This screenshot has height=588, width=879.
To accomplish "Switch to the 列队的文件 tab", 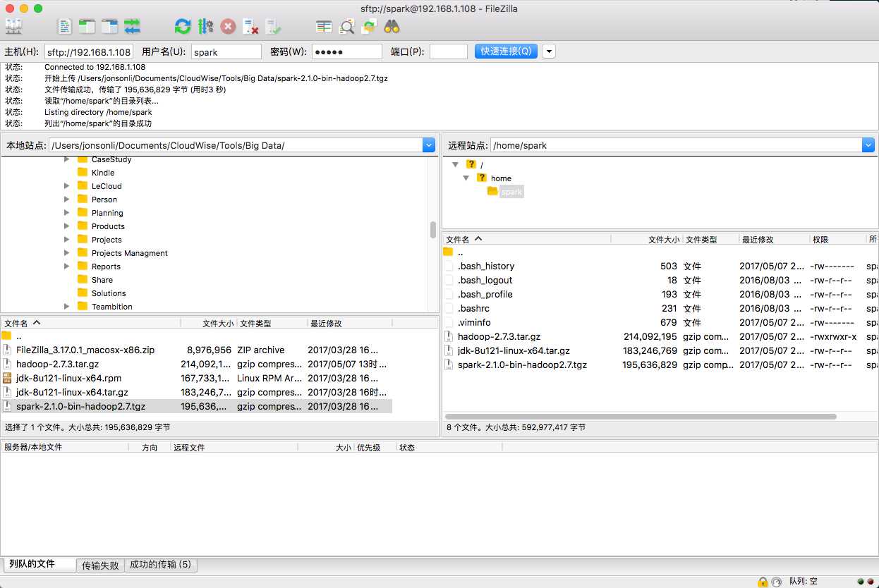I will click(x=40, y=564).
